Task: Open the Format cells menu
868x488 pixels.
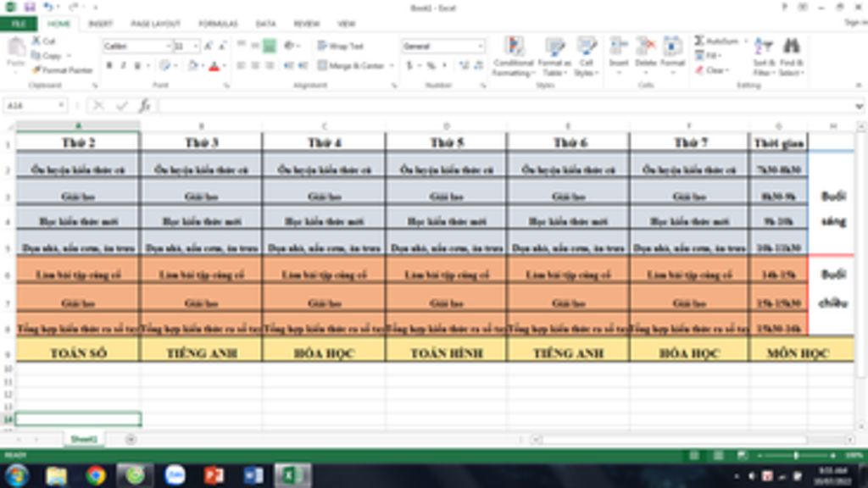Action: [x=672, y=55]
